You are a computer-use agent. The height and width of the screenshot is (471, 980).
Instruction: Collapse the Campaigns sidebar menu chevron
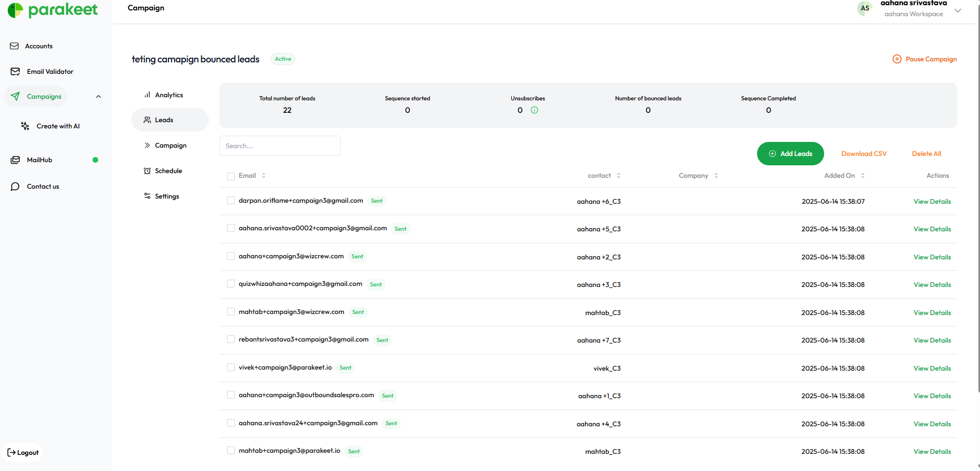point(98,97)
